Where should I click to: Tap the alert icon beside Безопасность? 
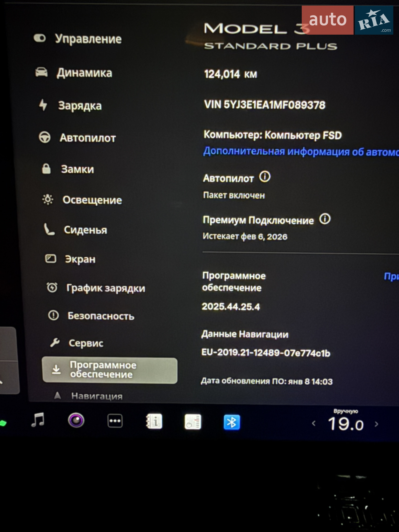53,315
